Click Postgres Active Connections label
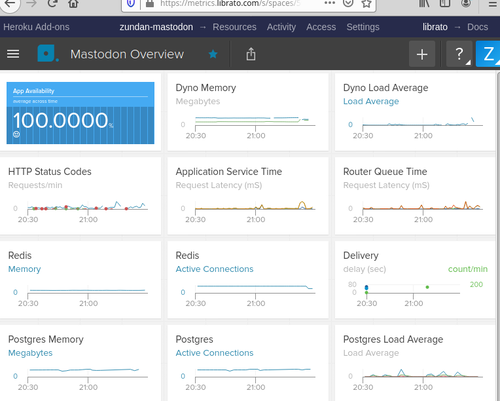 tap(214, 353)
